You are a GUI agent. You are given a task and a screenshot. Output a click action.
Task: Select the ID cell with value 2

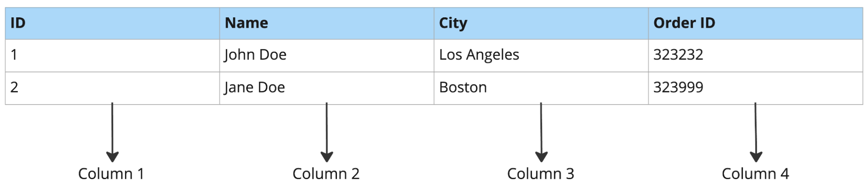tap(112, 88)
